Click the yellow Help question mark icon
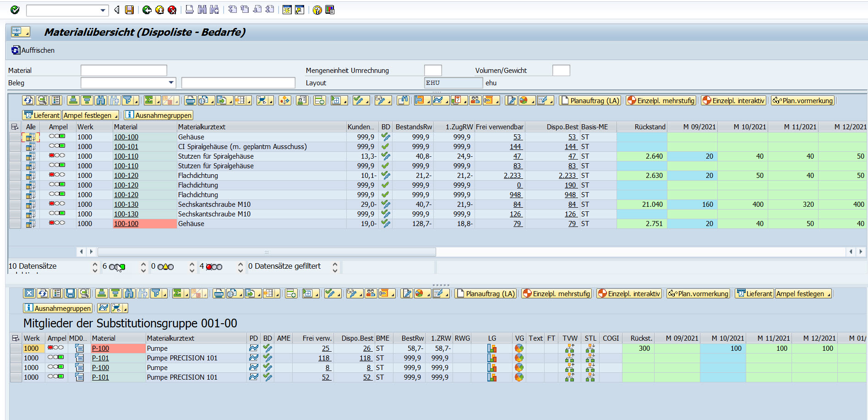 317,10
